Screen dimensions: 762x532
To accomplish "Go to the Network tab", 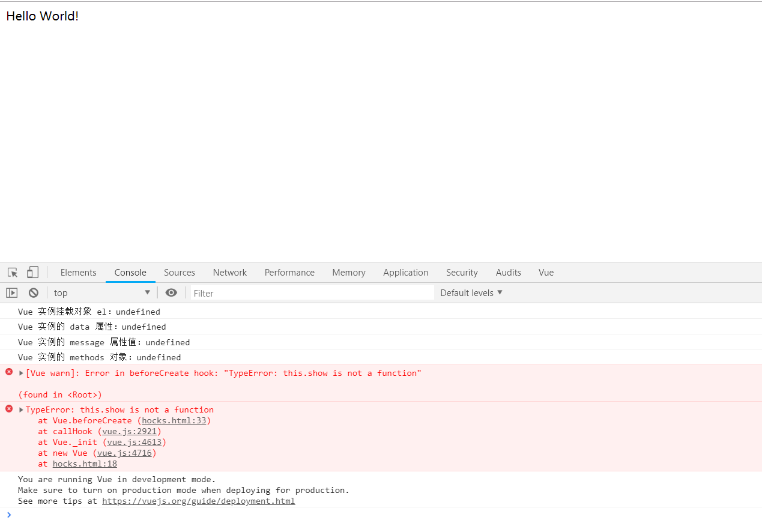I will pyautogui.click(x=230, y=273).
